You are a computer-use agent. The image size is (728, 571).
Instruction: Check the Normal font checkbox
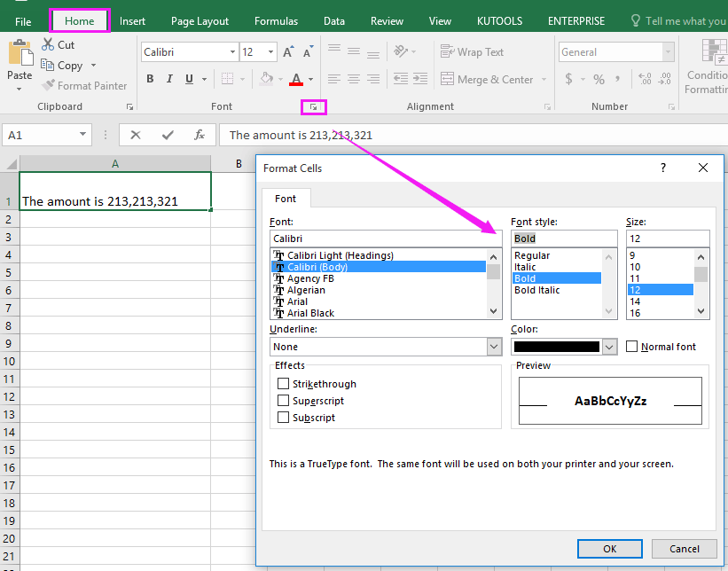tap(631, 347)
